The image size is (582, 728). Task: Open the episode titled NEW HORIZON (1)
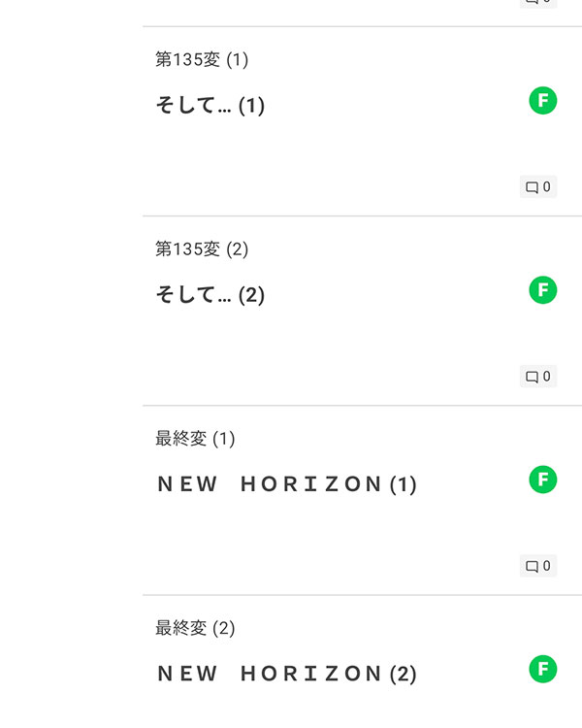point(286,484)
